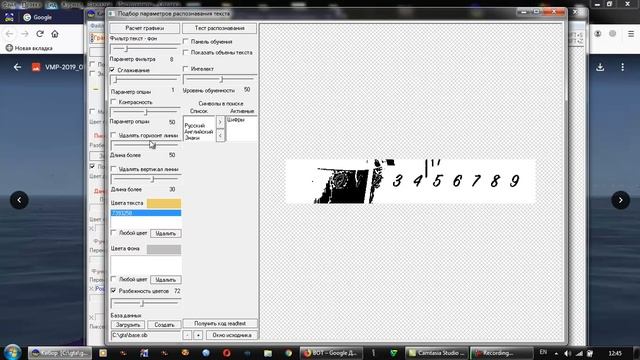
Task: Uncheck the Сглаживание checkbox
Action: point(113,70)
